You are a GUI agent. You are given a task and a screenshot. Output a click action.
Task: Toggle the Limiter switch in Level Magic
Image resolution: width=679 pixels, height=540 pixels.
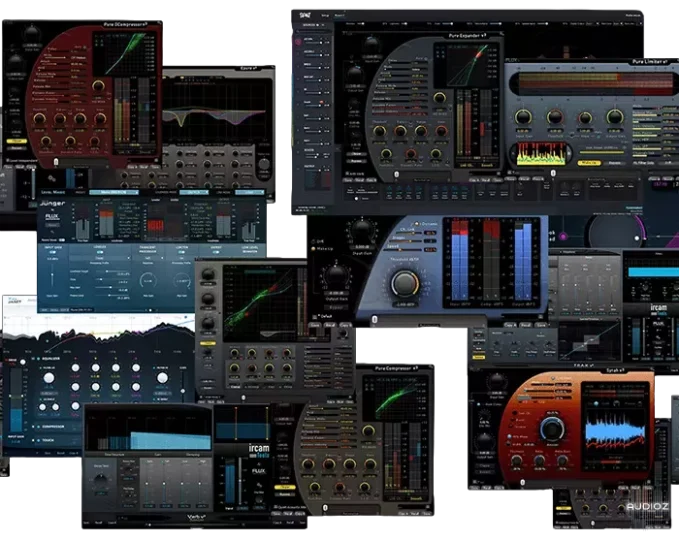coord(181,252)
